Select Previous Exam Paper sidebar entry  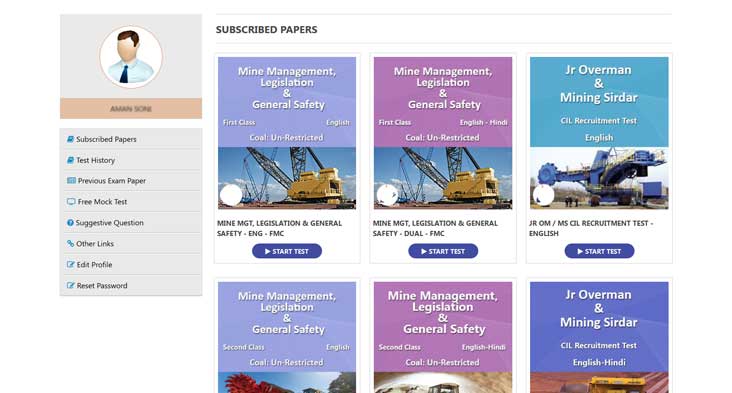131,181
